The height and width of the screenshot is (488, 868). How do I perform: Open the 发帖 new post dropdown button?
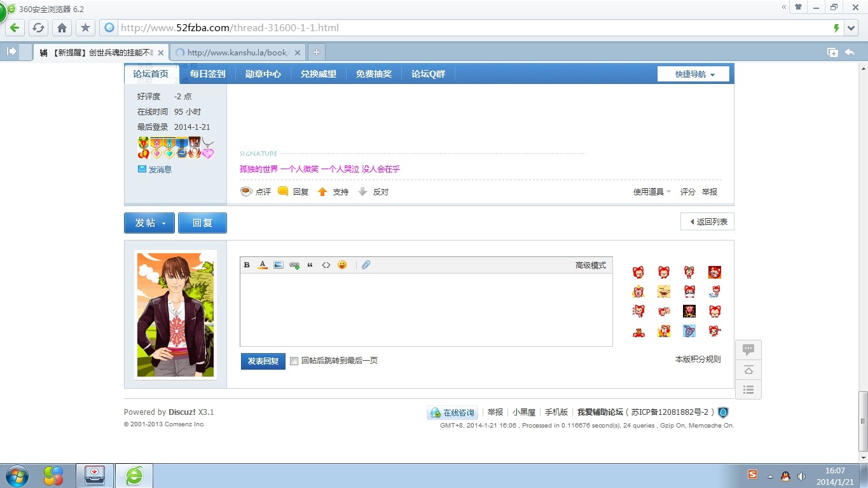tap(149, 223)
